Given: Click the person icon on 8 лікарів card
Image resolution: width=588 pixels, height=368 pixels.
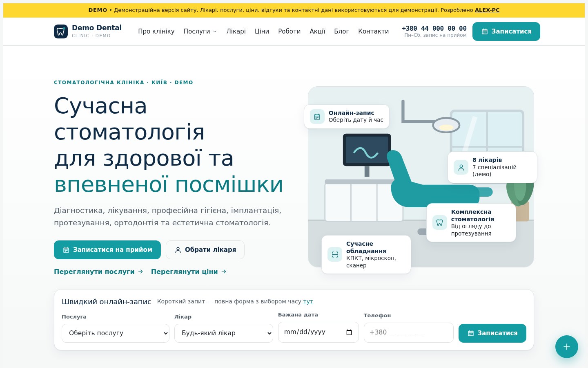Looking at the screenshot, I should tap(461, 167).
